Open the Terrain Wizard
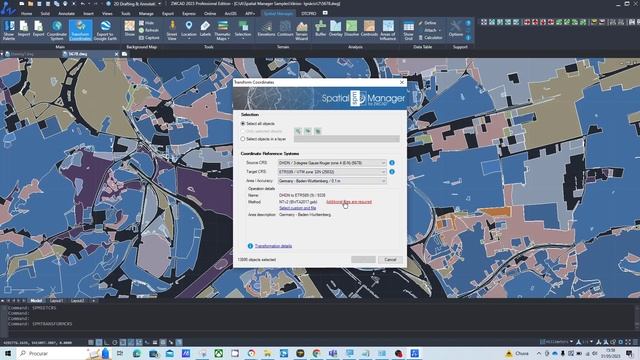The image size is (640, 360). 302,30
